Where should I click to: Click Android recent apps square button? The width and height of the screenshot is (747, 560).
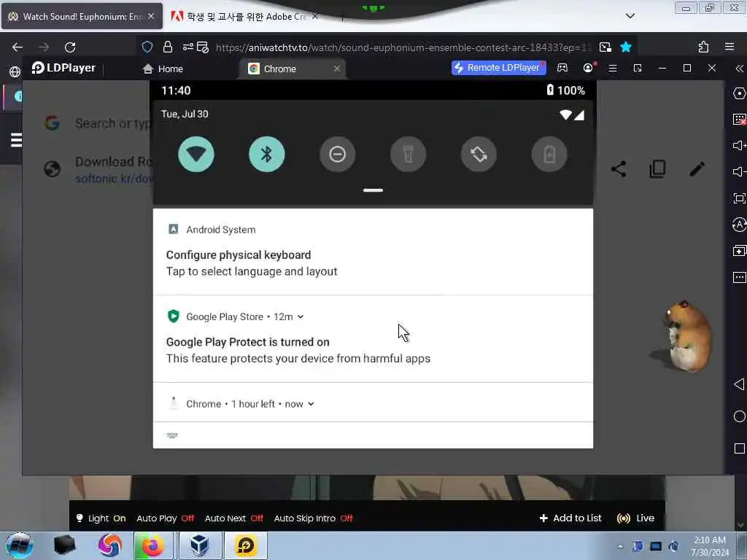click(x=739, y=448)
